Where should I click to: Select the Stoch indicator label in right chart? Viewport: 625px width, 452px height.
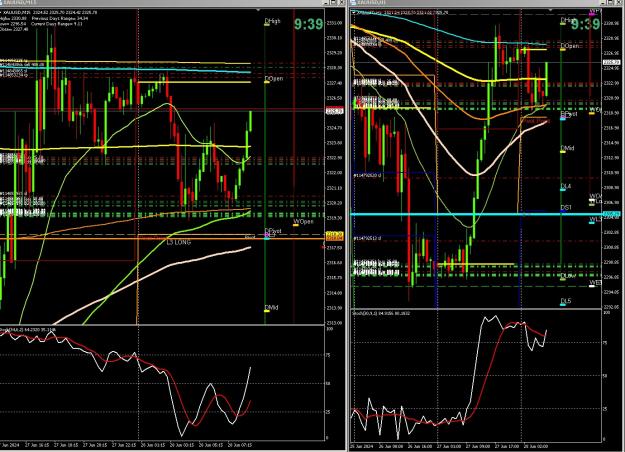click(x=381, y=313)
